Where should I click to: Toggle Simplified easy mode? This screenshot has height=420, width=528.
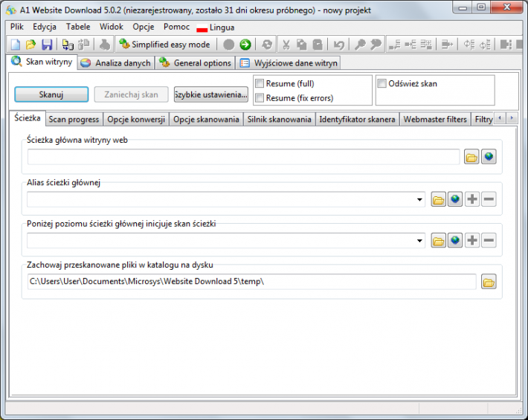(164, 45)
